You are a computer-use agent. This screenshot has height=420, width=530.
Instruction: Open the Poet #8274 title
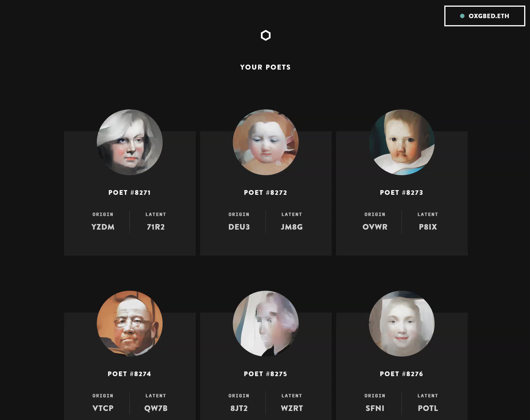click(130, 374)
